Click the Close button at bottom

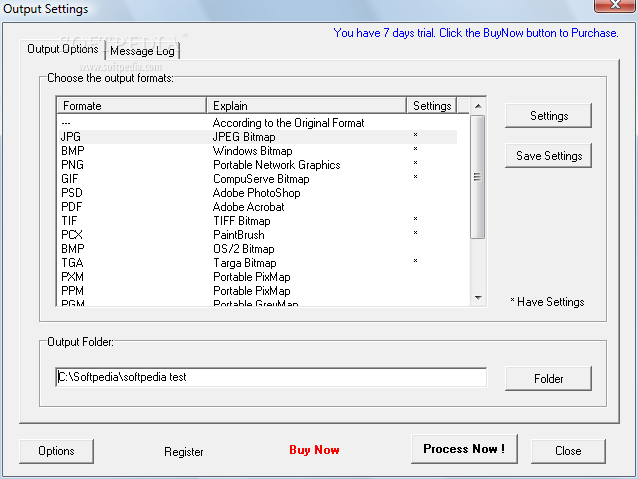568,451
